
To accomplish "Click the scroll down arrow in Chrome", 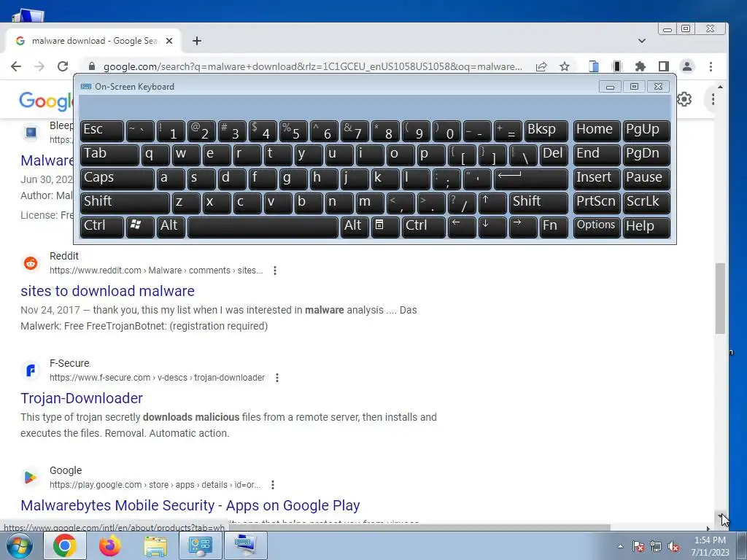I will 720,516.
